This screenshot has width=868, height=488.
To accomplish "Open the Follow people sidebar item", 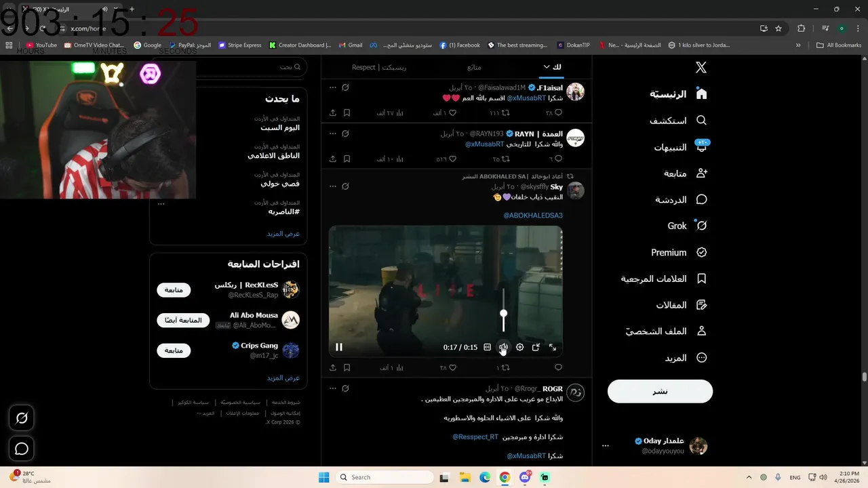I will click(686, 174).
